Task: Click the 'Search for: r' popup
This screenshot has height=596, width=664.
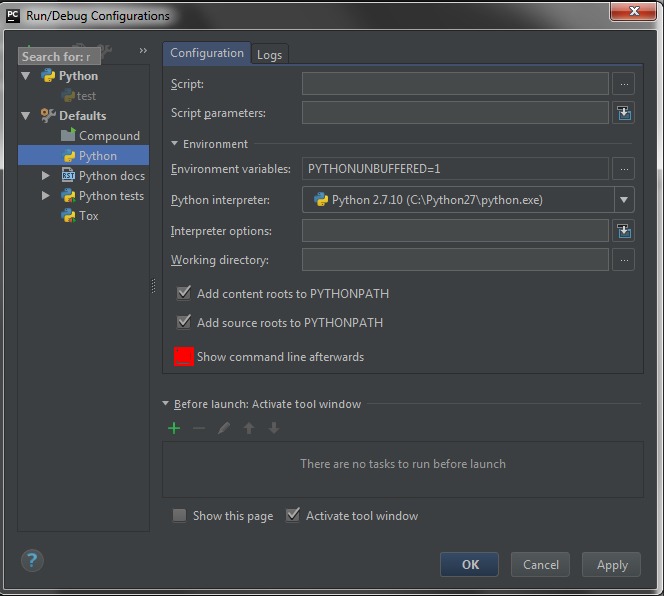Action: click(x=59, y=56)
